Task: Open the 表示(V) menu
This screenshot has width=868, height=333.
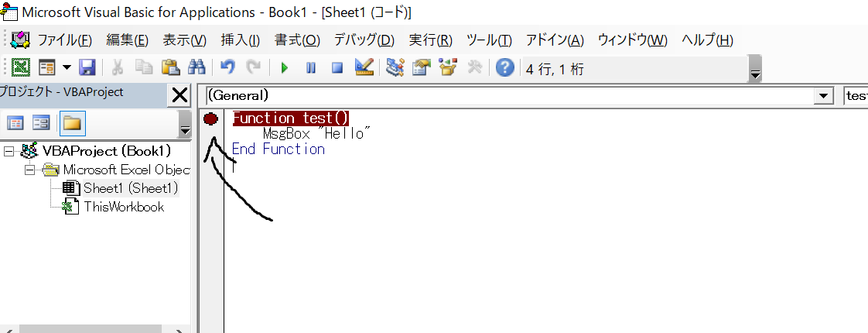Action: 184,40
